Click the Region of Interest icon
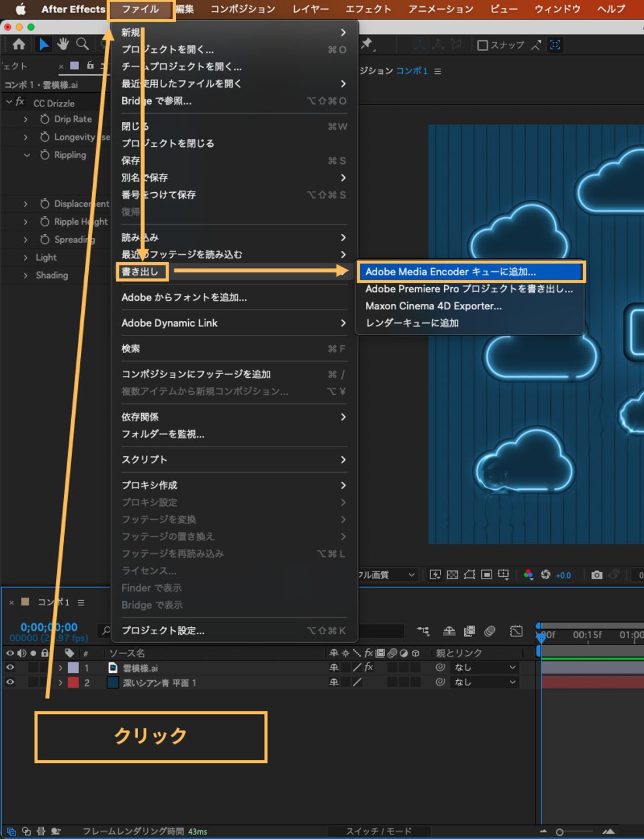Viewport: 644px width, 839px height. [x=487, y=575]
